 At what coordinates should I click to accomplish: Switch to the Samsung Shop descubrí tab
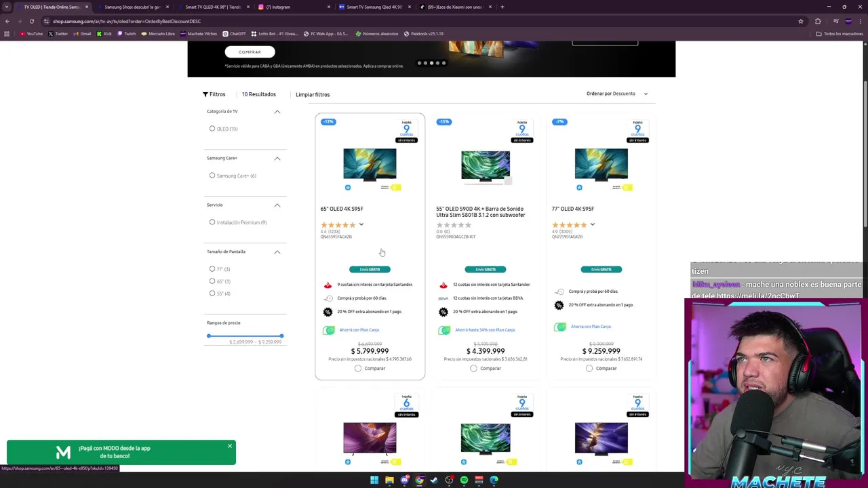132,7
